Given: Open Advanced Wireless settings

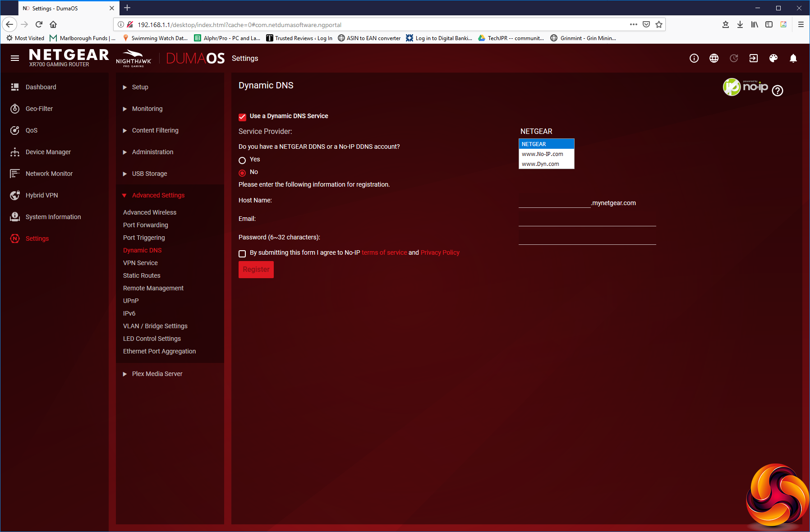Looking at the screenshot, I should (x=150, y=212).
